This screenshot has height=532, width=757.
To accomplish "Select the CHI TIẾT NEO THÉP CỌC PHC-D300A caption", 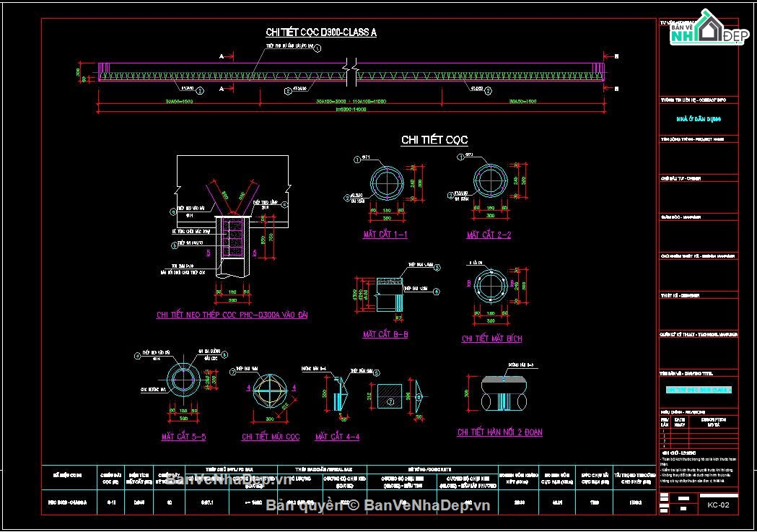I will point(232,315).
